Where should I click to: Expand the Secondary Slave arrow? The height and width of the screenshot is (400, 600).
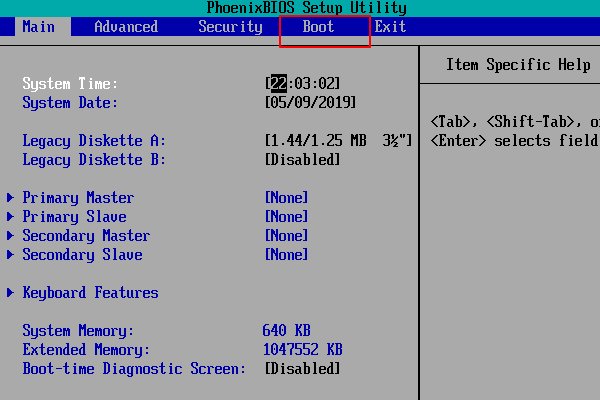click(10, 255)
